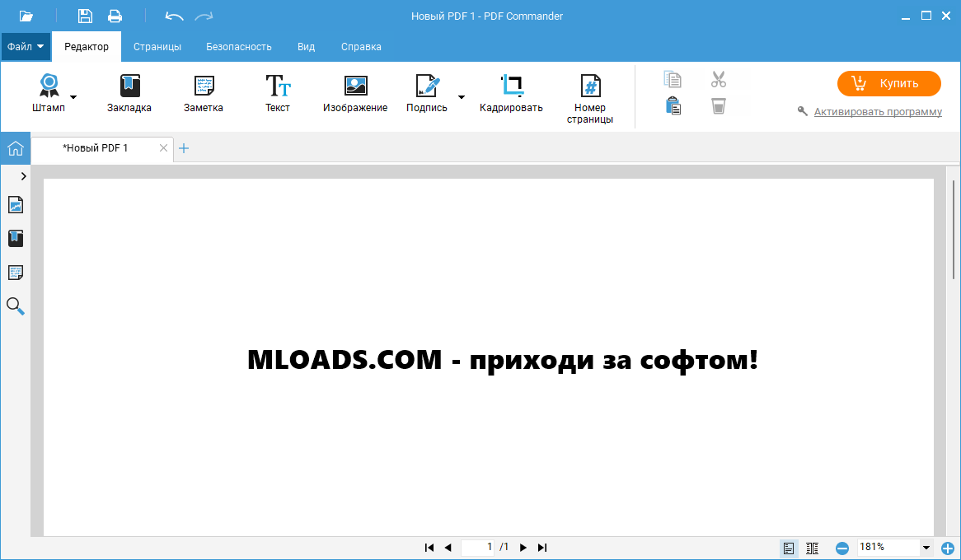The image size is (961, 560).
Task: Click the copy icon in the ribbon
Action: 673,79
